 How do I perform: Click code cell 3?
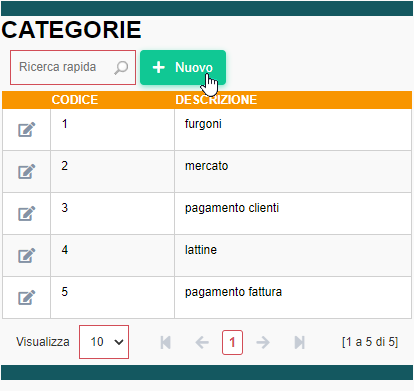[x=112, y=214]
